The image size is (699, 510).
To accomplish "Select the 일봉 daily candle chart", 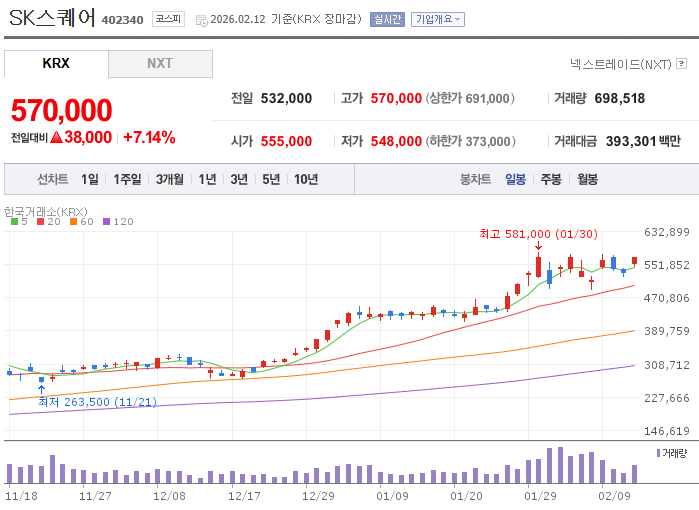I will tap(515, 179).
